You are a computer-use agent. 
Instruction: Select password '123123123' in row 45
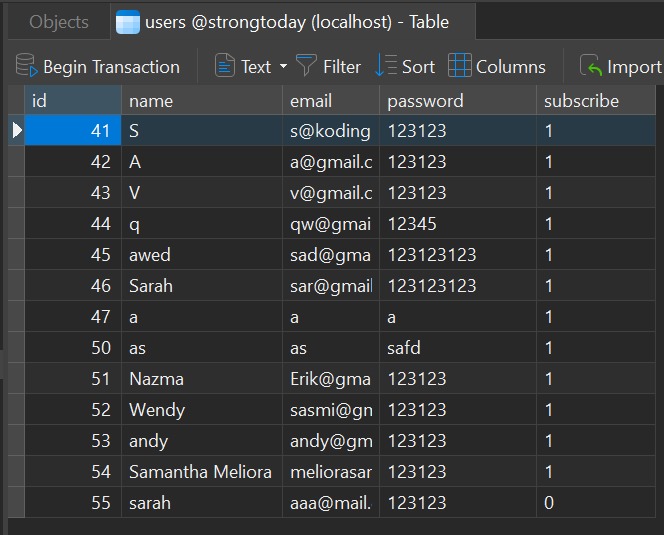458,255
